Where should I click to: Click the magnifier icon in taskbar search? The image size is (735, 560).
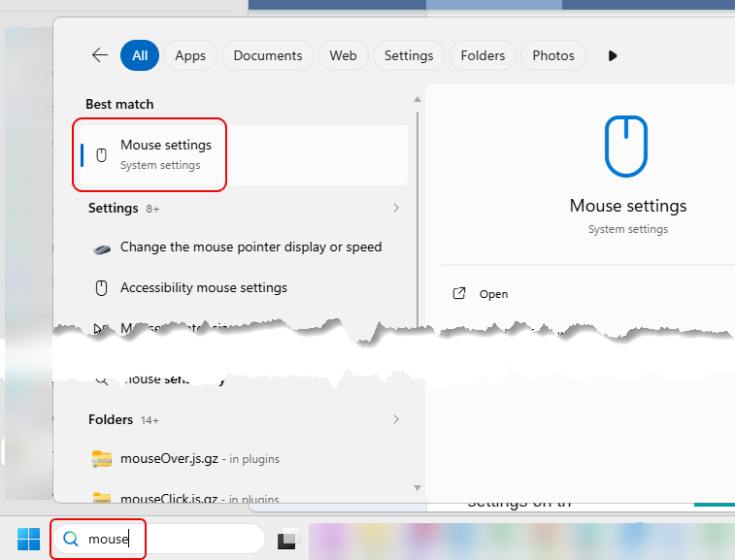(x=71, y=539)
